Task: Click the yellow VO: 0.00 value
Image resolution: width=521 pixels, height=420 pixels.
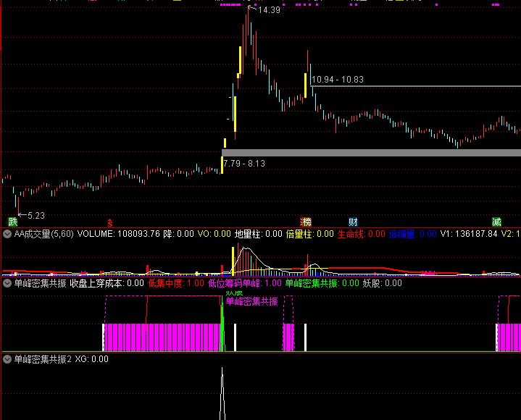Action: coord(214,234)
